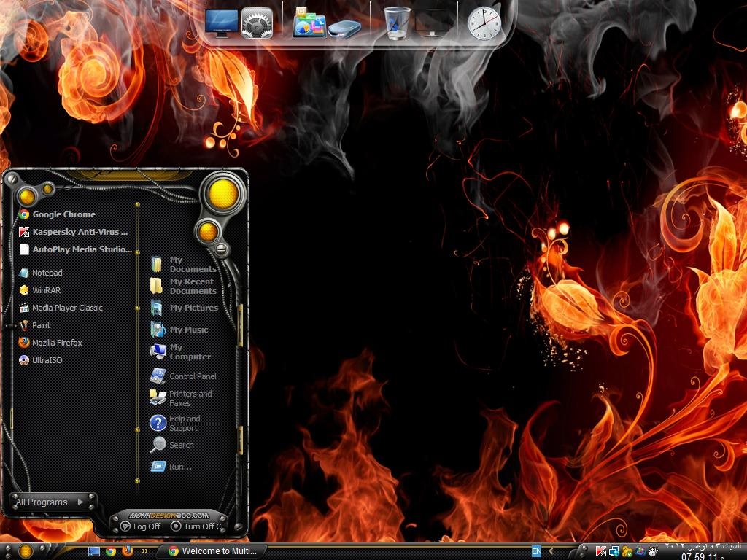This screenshot has width=747, height=560.
Task: Launch Google Chrome from Start menu
Action: (x=63, y=214)
